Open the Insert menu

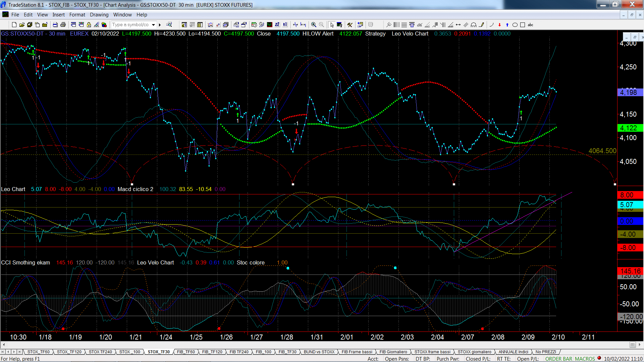coord(59,15)
